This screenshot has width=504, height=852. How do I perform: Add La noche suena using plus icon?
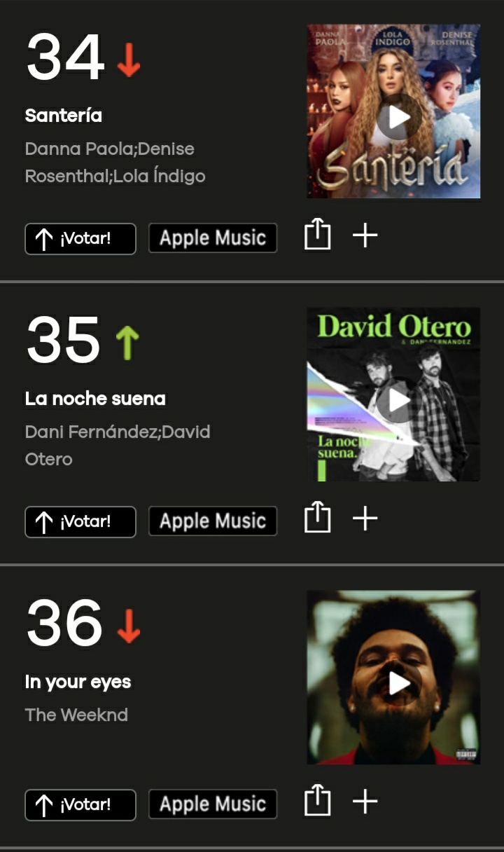(x=365, y=518)
